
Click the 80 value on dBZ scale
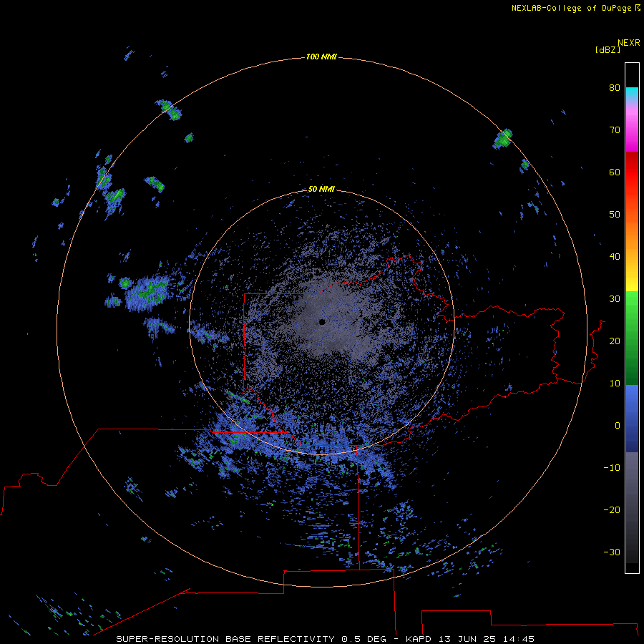coord(615,88)
